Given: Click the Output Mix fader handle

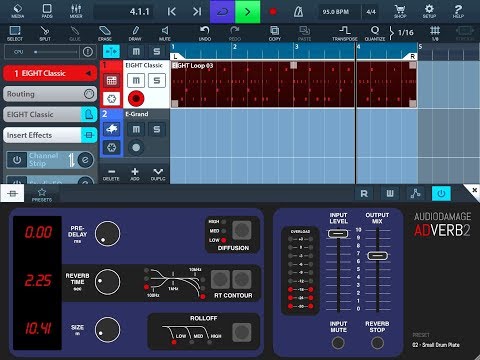Looking at the screenshot, I should click(377, 256).
